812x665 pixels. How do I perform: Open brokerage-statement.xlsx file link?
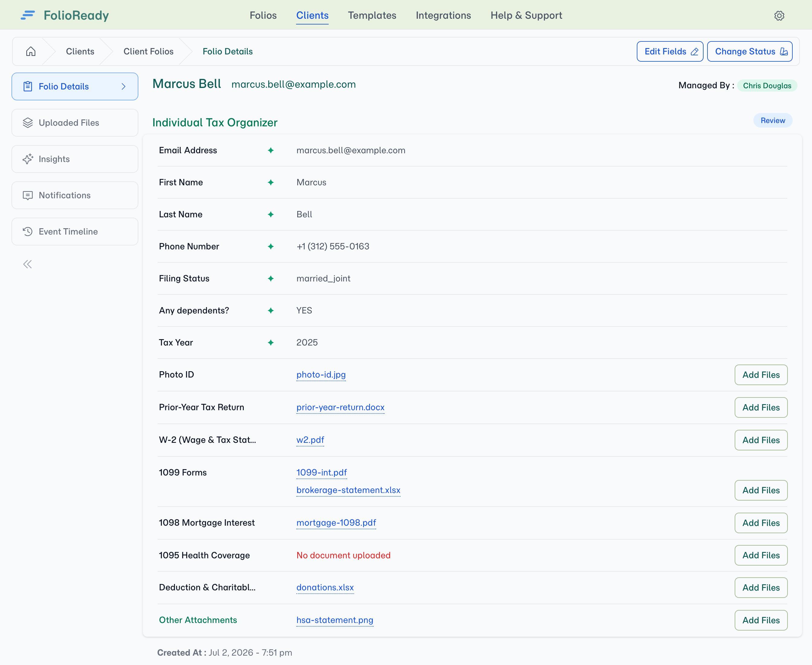tap(348, 490)
